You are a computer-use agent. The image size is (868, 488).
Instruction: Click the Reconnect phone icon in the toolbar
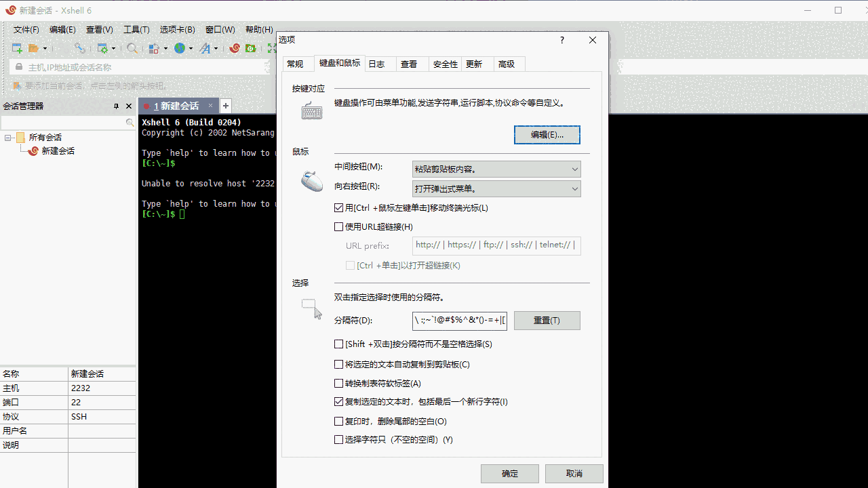(x=79, y=48)
